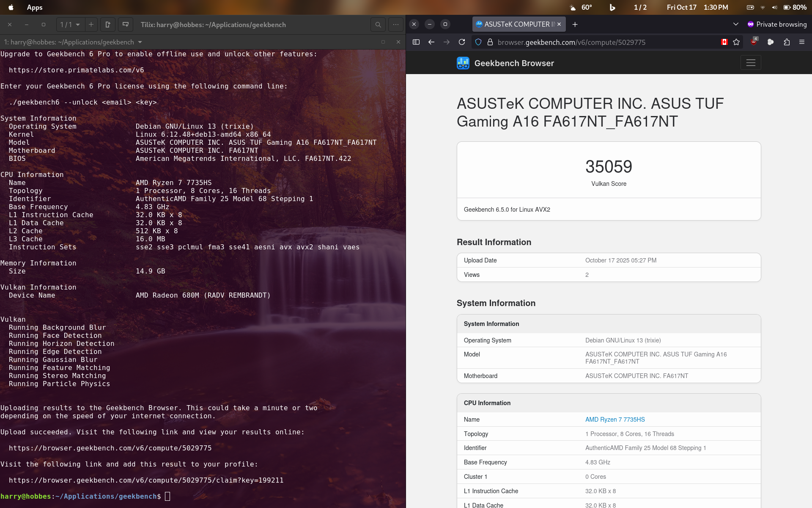812x508 pixels.
Task: Click tracking protection shield in address bar
Action: point(478,42)
